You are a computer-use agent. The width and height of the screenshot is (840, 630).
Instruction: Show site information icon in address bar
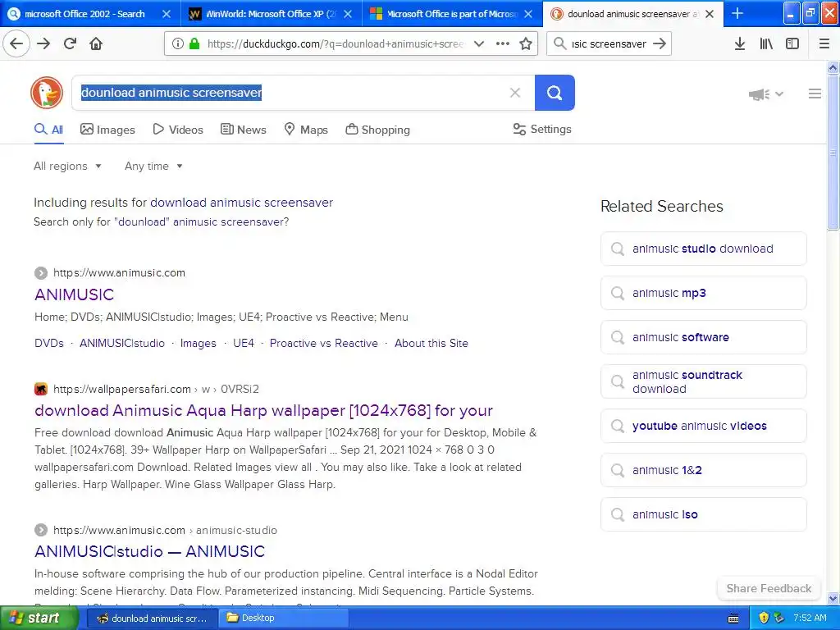[x=177, y=43]
